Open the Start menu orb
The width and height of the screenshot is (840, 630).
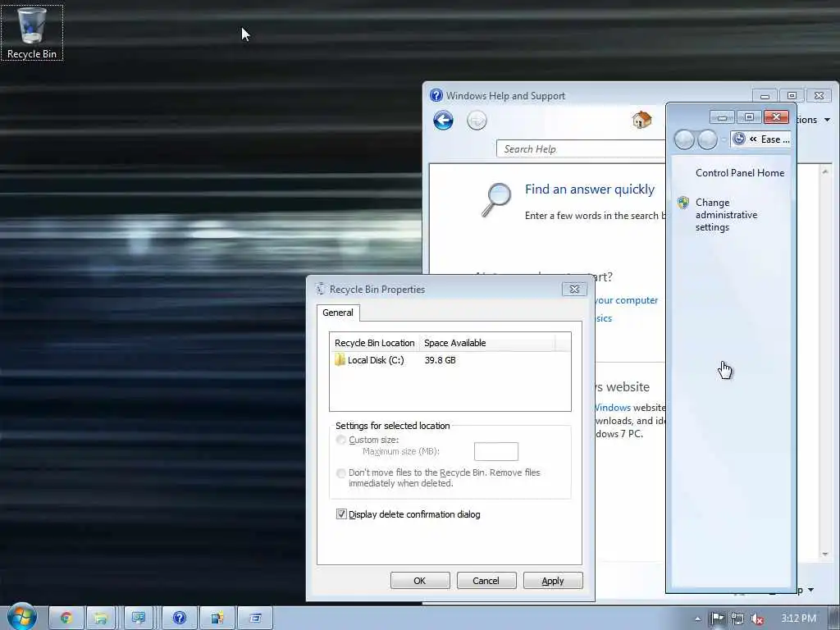point(21,617)
